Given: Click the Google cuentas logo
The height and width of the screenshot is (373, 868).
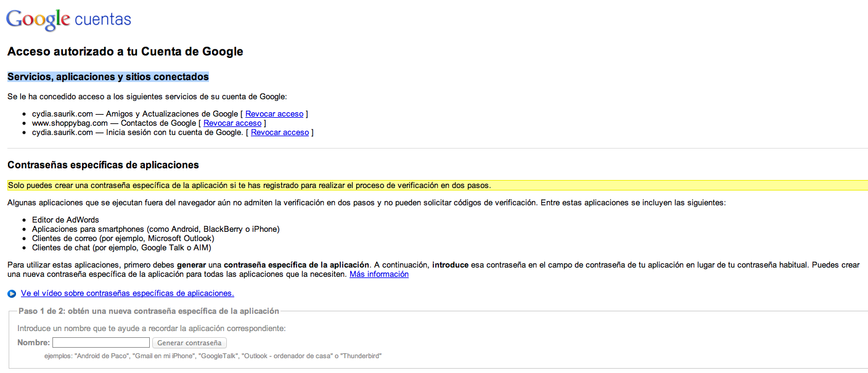Looking at the screenshot, I should (68, 20).
